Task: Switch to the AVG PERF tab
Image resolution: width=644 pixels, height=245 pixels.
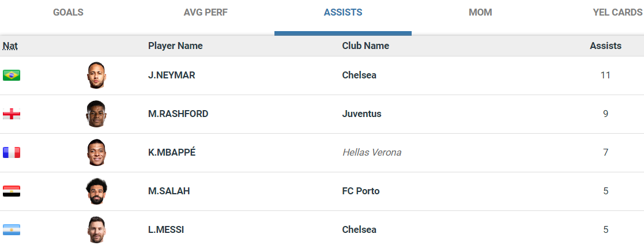Action: click(206, 13)
